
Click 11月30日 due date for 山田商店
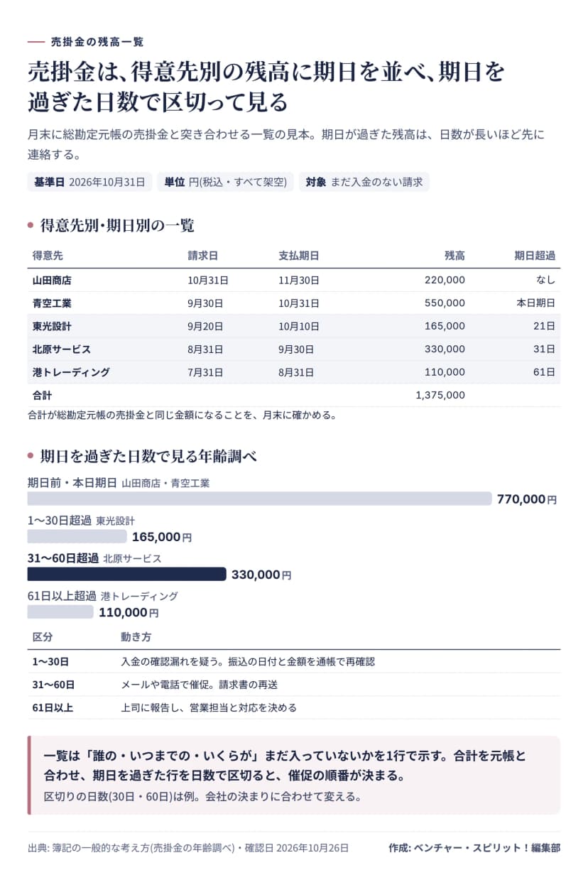tap(299, 280)
